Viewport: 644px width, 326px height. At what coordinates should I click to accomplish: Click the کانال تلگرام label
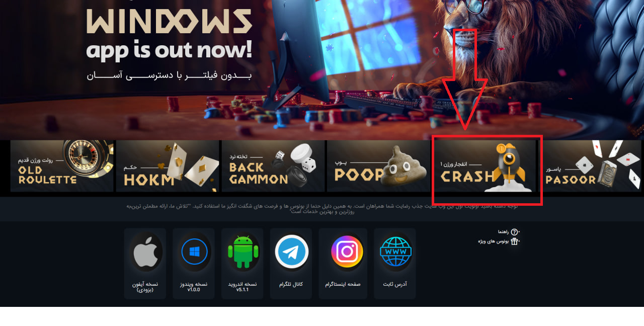pos(291,284)
